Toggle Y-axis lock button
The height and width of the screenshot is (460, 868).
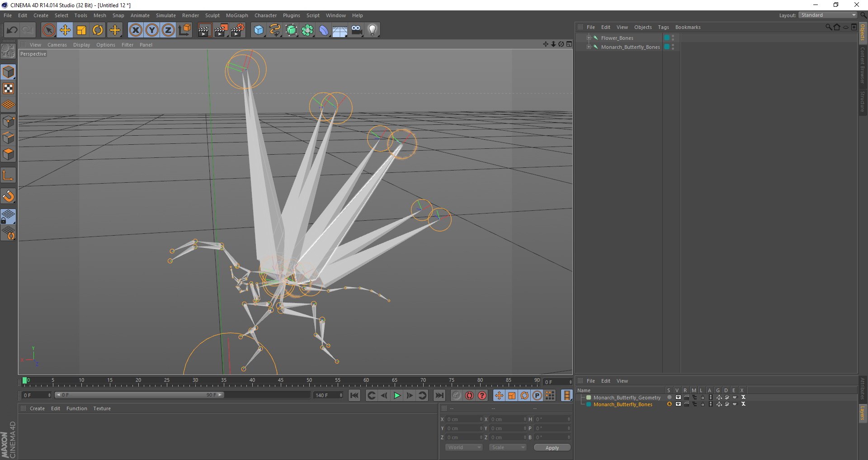(152, 30)
